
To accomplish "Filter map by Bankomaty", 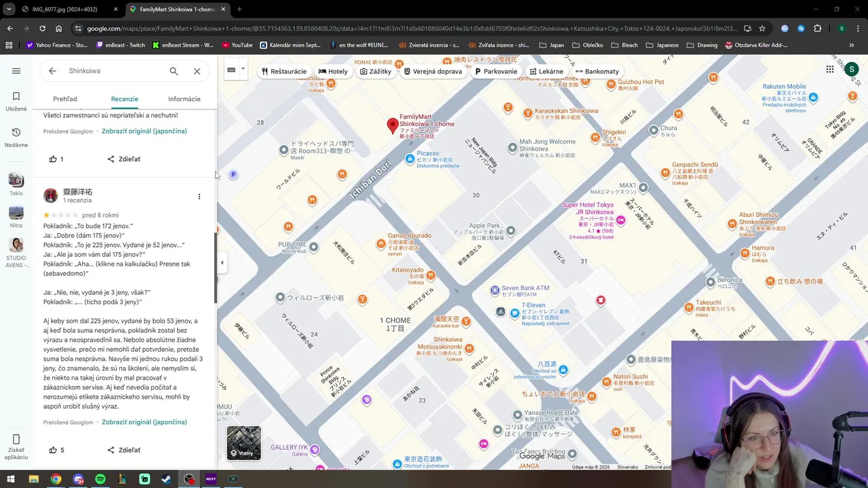I will [x=597, y=71].
